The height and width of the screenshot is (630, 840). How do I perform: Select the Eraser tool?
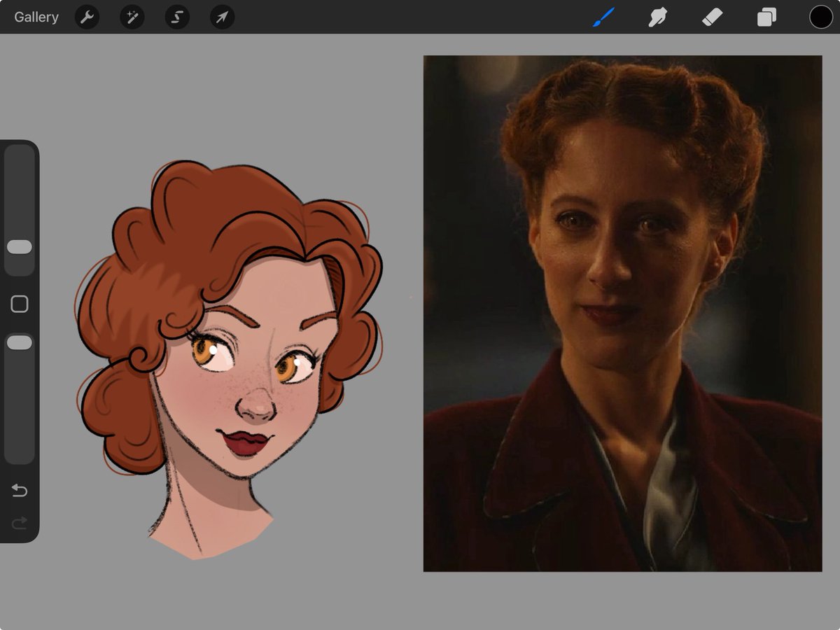[x=712, y=17]
